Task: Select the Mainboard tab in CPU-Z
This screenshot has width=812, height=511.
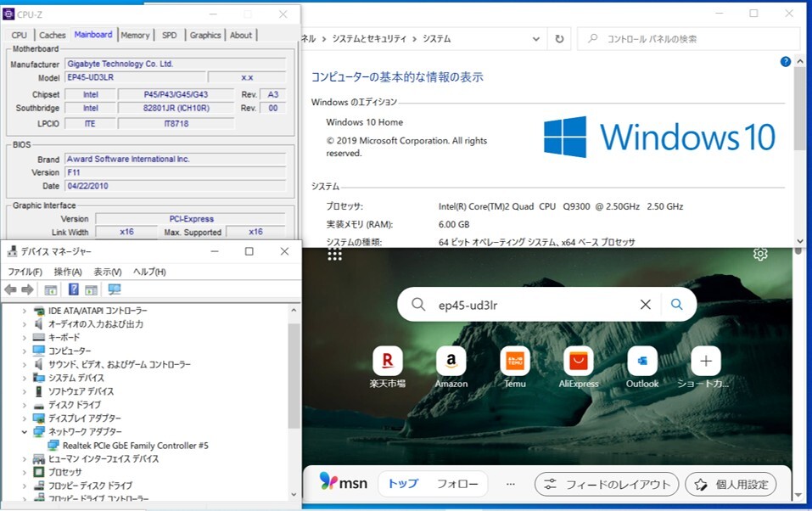Action: 93,34
